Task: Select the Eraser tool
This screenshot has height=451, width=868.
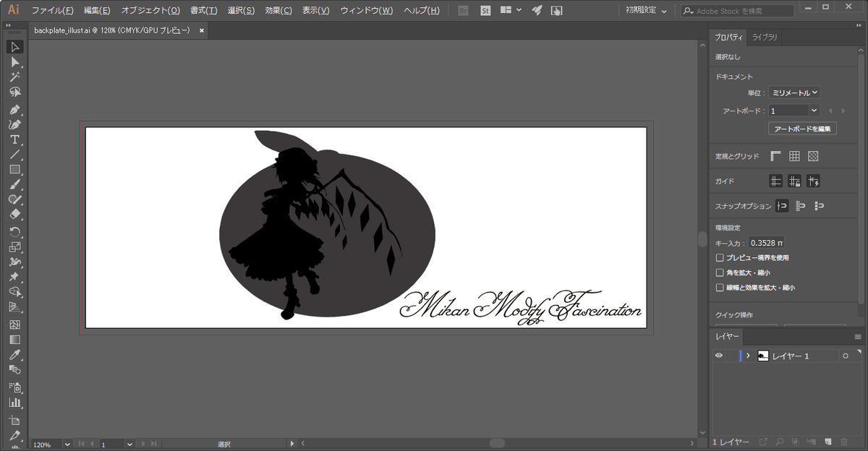Action: pyautogui.click(x=14, y=215)
